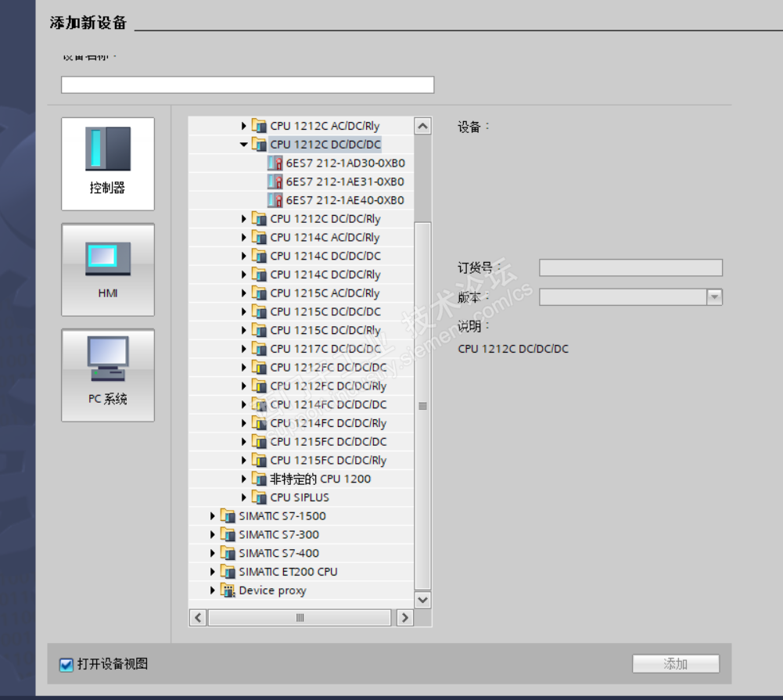The height and width of the screenshot is (700, 783).
Task: Click folder icon of CPU 1212C DC/DC/Rly
Action: [259, 219]
